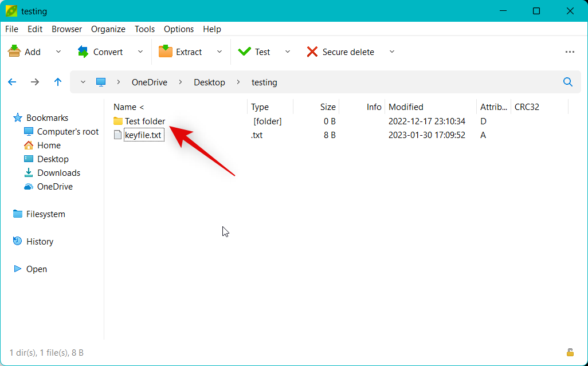The height and width of the screenshot is (366, 588).
Task: Expand the address bar history chevron
Action: [83, 82]
